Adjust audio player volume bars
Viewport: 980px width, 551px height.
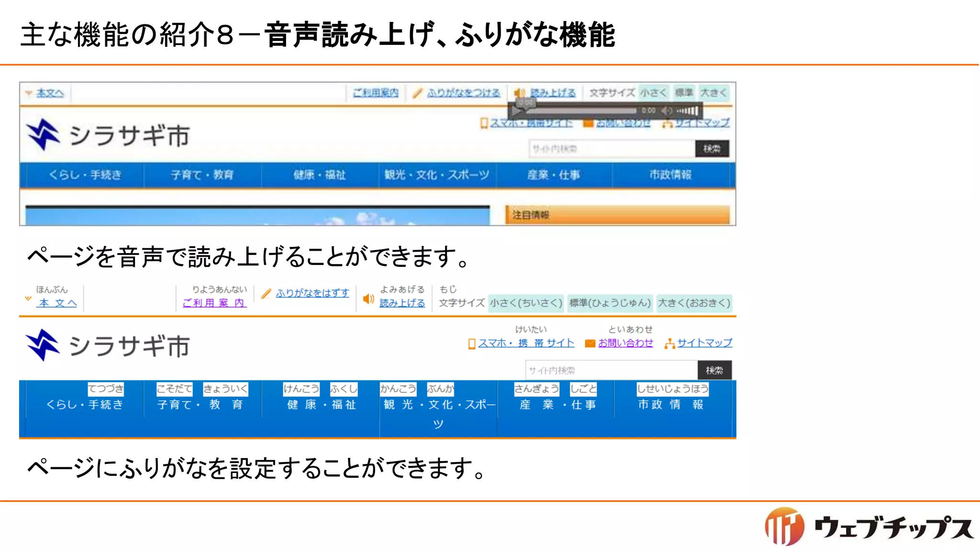click(687, 111)
